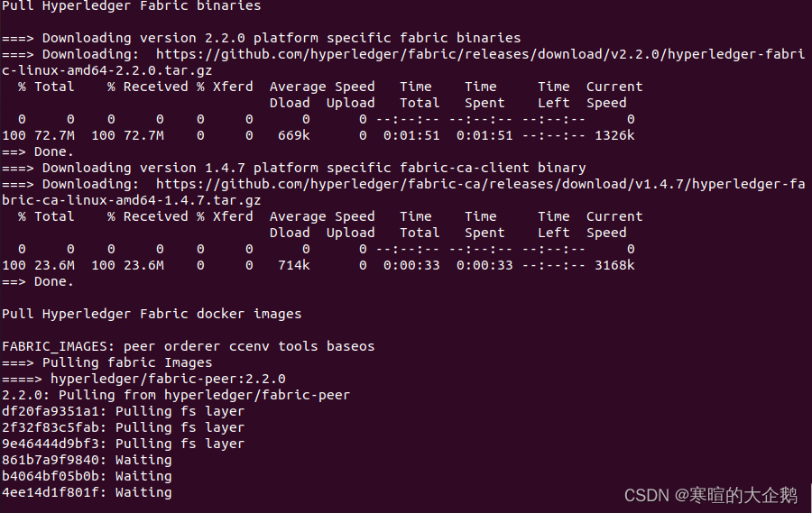Click the 1326k current speed value
The height and width of the screenshot is (513, 812).
click(614, 135)
